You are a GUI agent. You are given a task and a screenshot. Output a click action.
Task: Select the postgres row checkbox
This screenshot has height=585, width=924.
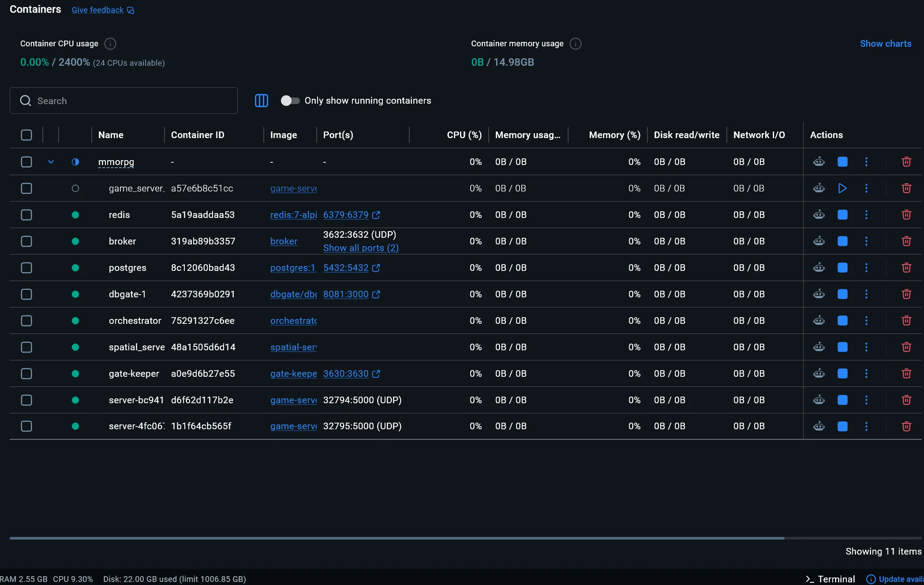point(26,268)
